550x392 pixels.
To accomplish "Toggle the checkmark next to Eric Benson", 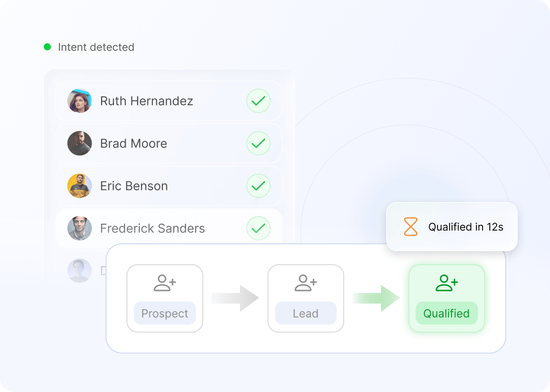I will tap(258, 186).
